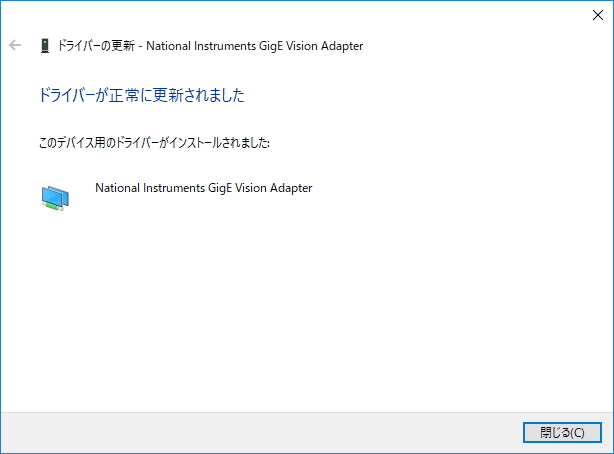The height and width of the screenshot is (454, 614).
Task: Click the word インストール in the message text
Action: click(x=192, y=143)
